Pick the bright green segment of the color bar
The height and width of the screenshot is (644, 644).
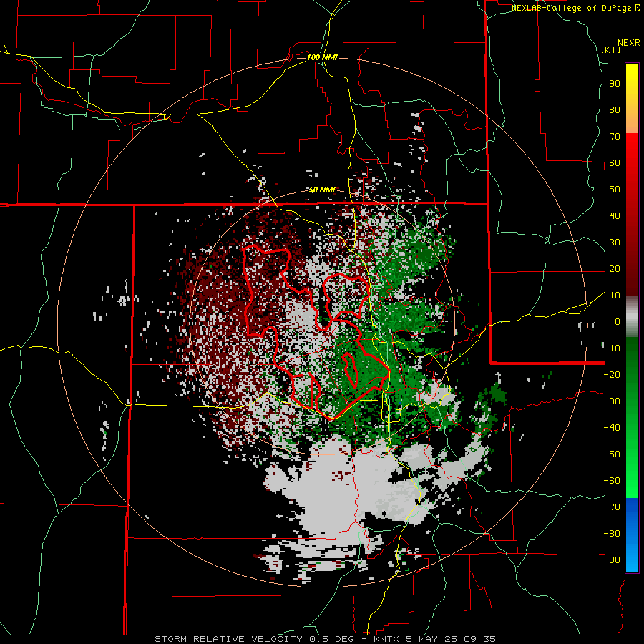click(632, 460)
